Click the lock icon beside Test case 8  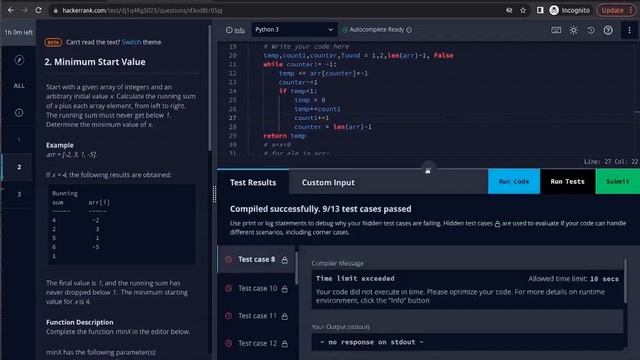coord(284,260)
